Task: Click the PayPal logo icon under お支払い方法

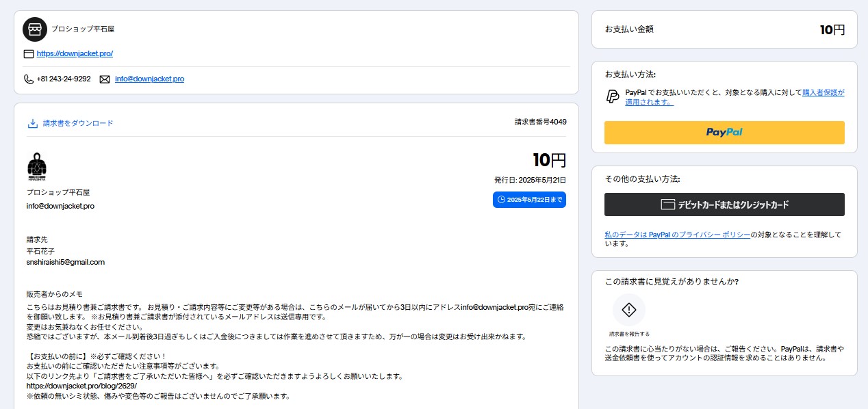Action: pos(613,96)
